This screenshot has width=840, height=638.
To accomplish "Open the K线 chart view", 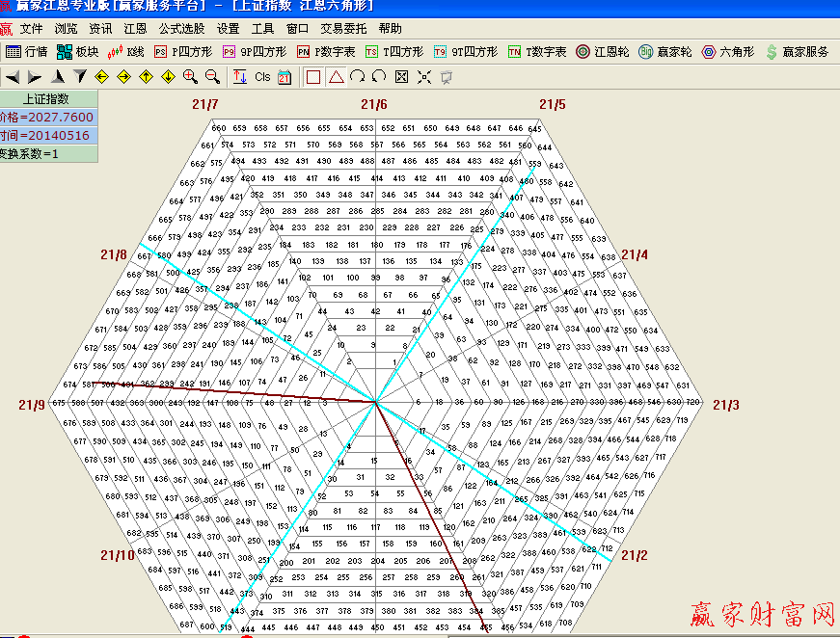I will pyautogui.click(x=125, y=51).
